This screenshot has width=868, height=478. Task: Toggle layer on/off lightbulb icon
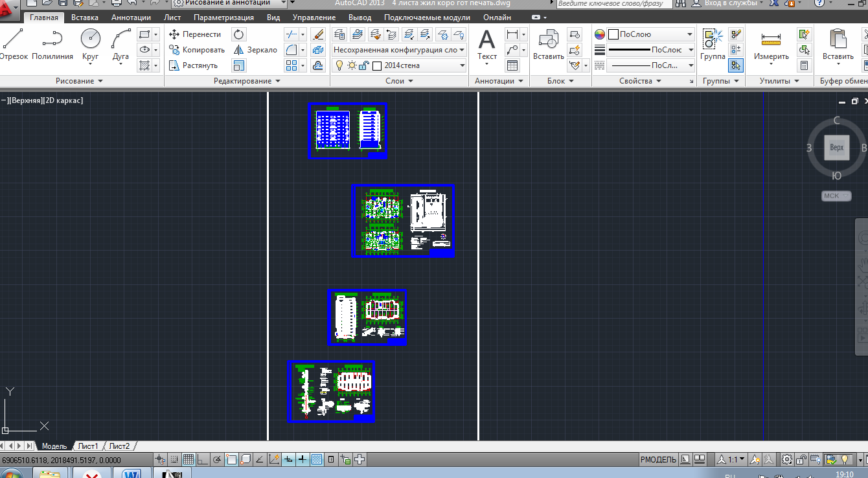tap(339, 65)
